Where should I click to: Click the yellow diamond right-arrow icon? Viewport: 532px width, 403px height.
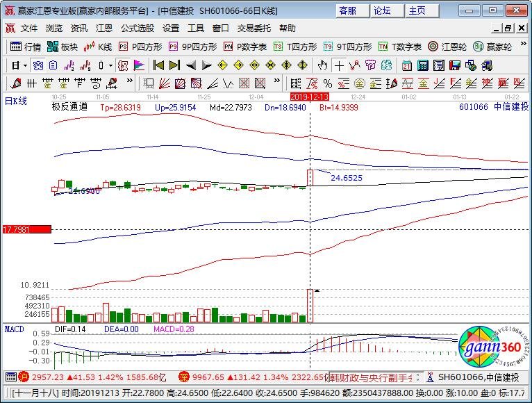click(238, 65)
